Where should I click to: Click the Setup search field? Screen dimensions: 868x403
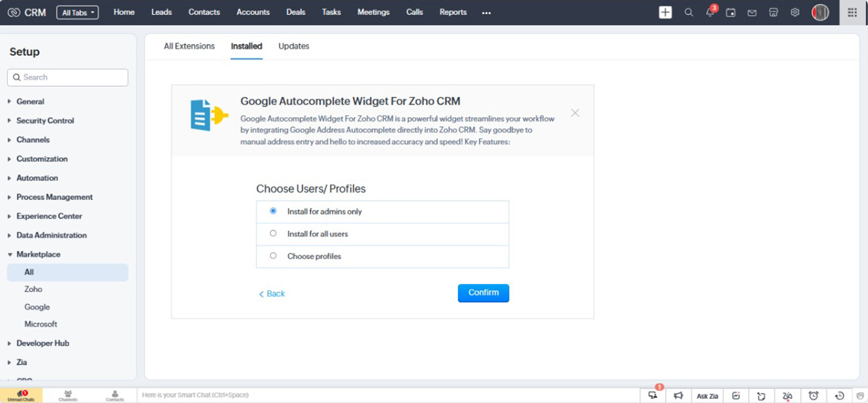point(68,78)
